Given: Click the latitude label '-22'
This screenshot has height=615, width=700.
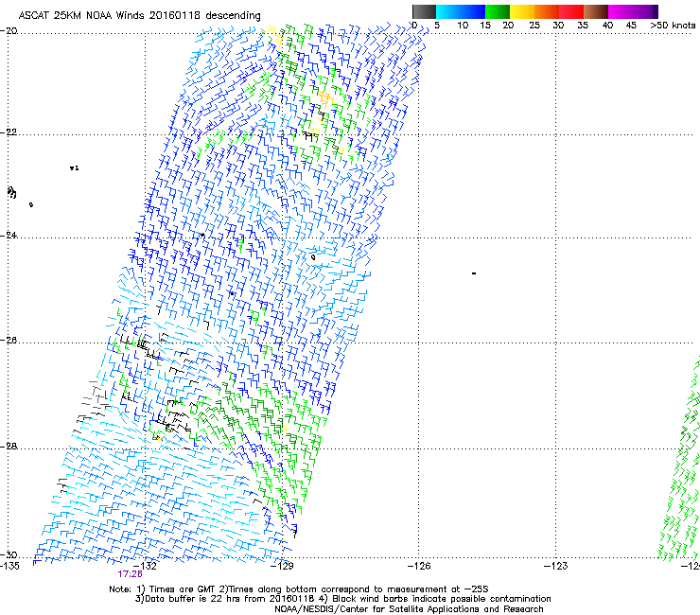Looking at the screenshot, I should [9, 132].
